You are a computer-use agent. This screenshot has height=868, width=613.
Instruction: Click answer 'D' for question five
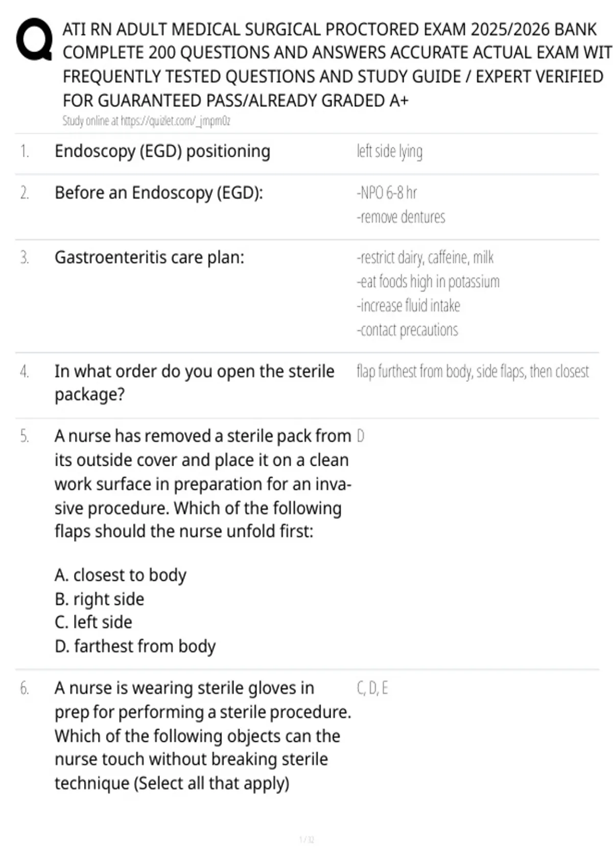coord(361,436)
